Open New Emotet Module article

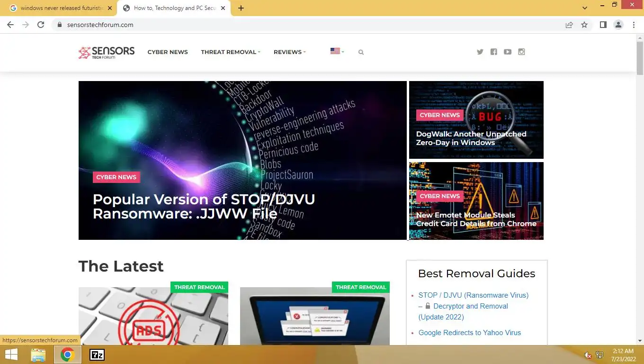pyautogui.click(x=476, y=219)
